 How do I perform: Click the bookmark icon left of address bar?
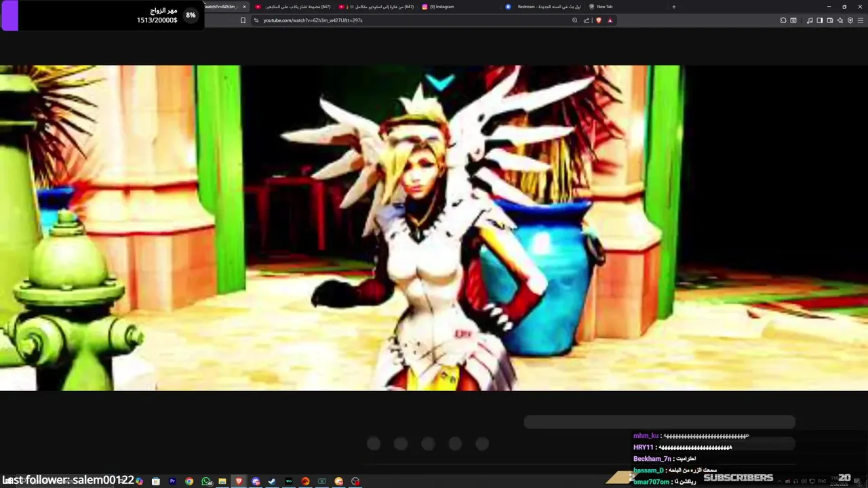click(x=243, y=20)
